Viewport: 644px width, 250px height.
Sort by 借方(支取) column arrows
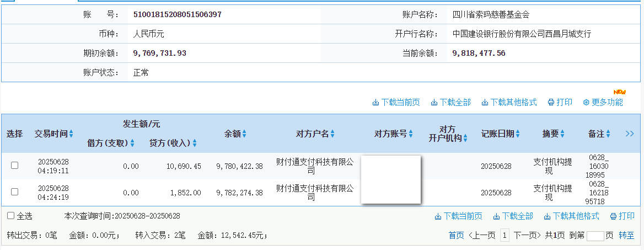pyautogui.click(x=132, y=143)
